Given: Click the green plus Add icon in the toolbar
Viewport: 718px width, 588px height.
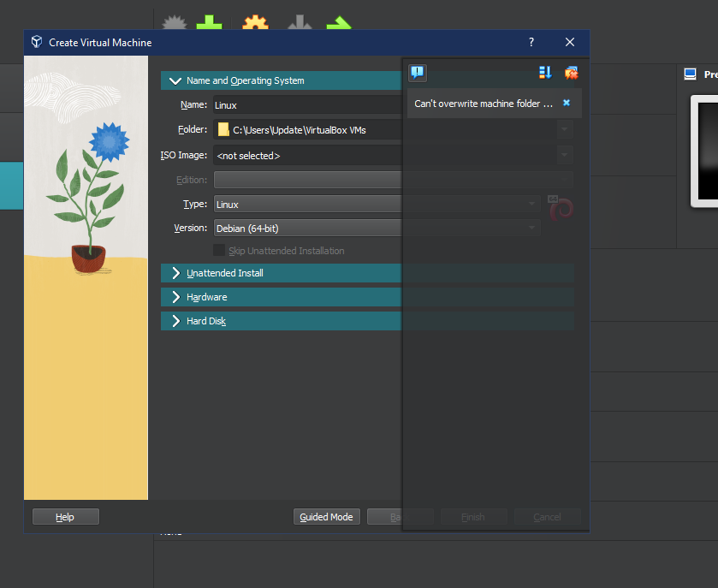Looking at the screenshot, I should [x=210, y=22].
